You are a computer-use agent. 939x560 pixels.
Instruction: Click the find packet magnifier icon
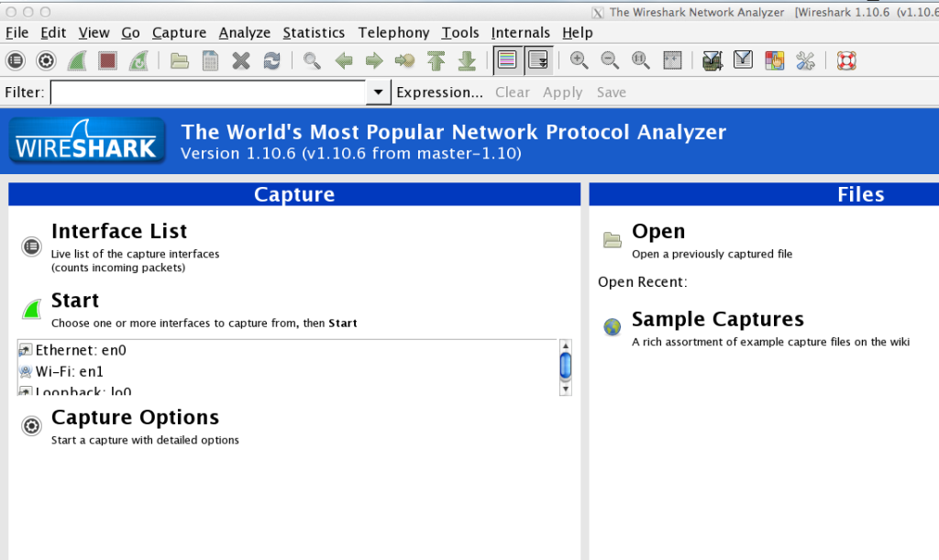point(313,61)
